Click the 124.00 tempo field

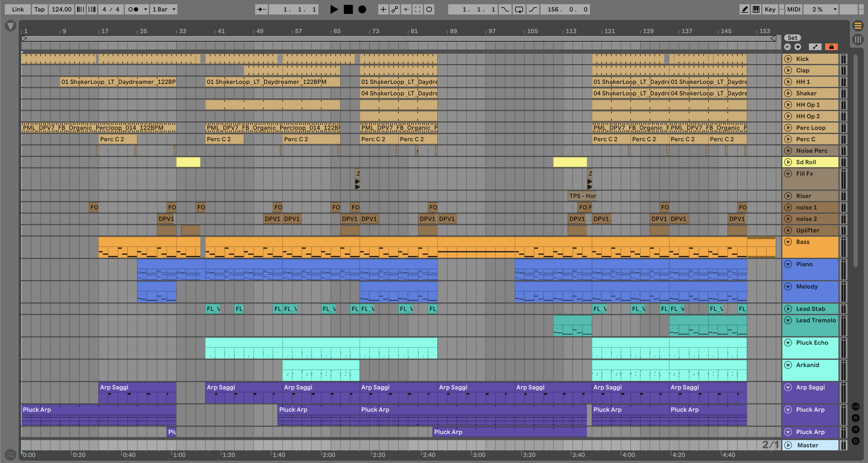[x=61, y=9]
